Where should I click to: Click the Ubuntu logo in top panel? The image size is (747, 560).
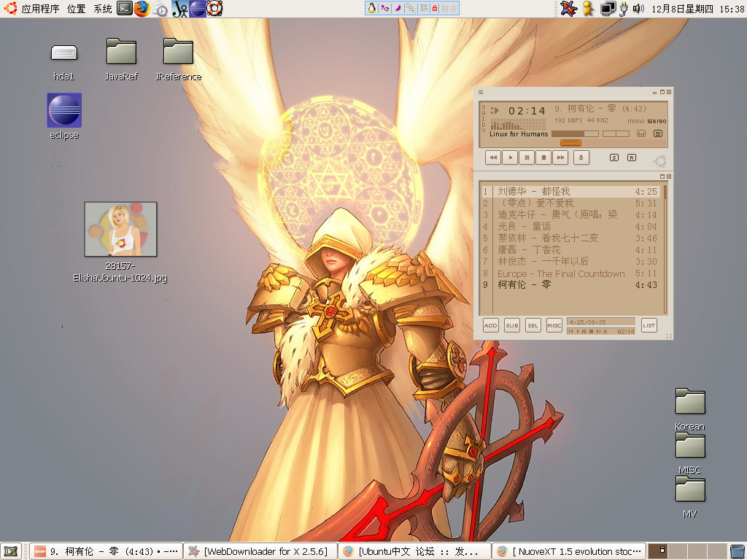coord(10,9)
